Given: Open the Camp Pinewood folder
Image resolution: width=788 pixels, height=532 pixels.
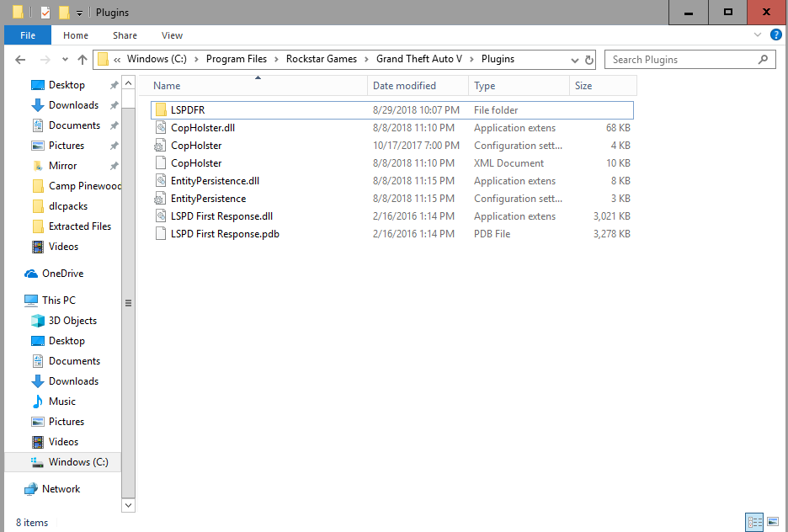Looking at the screenshot, I should pyautogui.click(x=77, y=186).
